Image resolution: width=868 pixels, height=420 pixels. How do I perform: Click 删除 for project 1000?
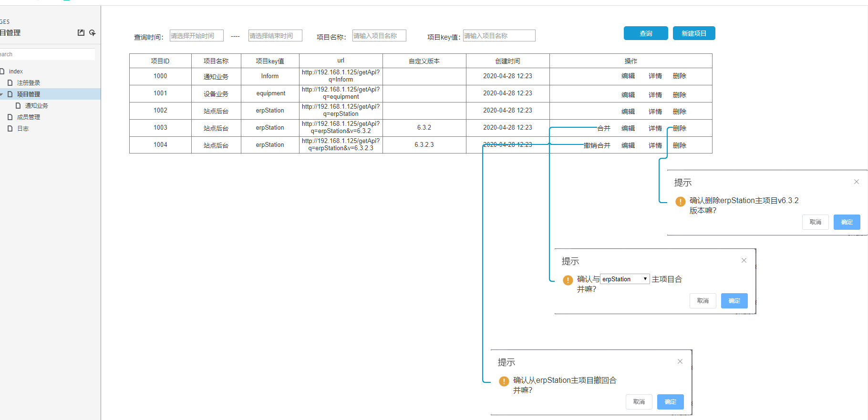(x=680, y=76)
